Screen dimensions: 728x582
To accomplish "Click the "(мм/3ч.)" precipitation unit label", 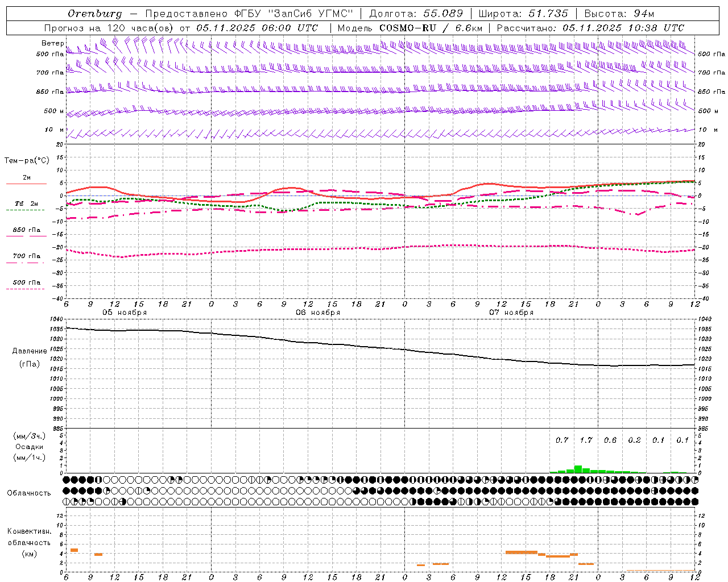I will 29,436.
